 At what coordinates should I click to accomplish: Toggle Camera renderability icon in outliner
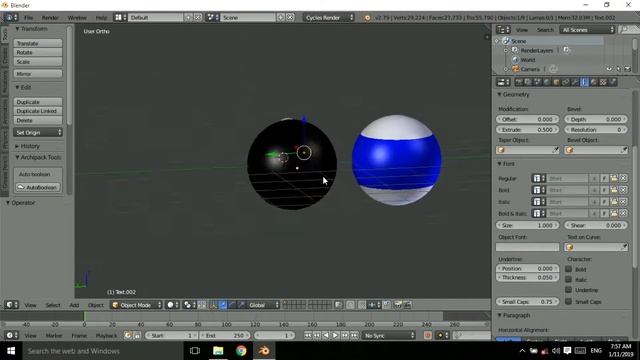coord(628,69)
